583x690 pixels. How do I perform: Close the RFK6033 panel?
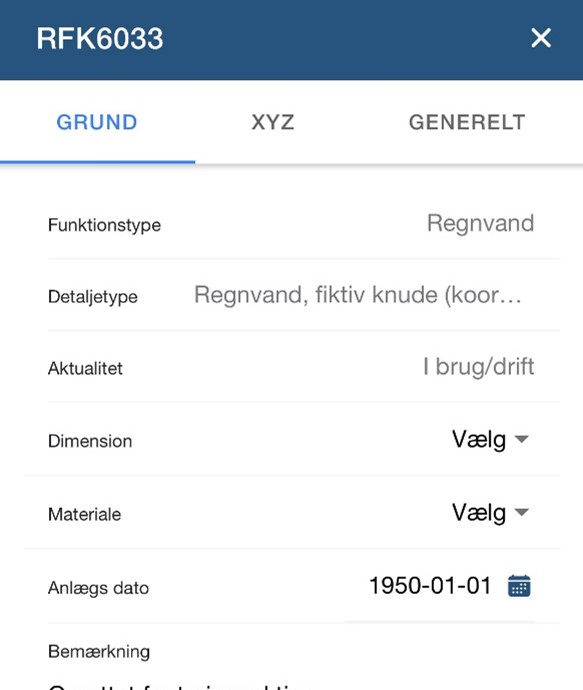click(541, 38)
